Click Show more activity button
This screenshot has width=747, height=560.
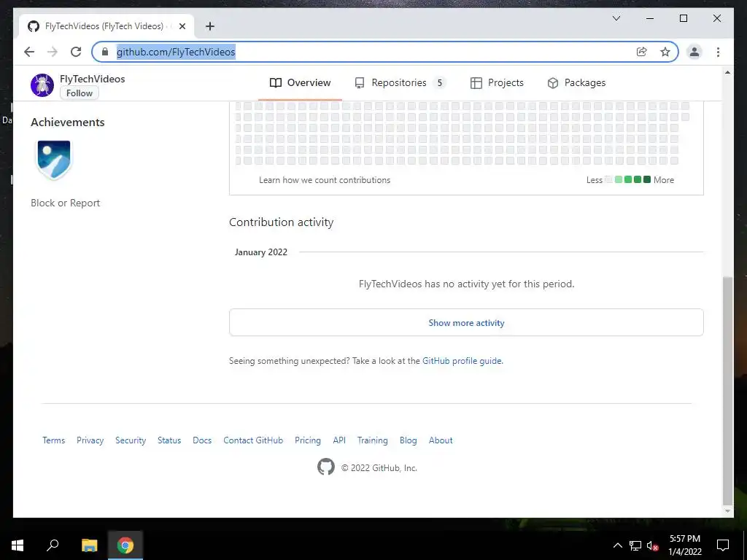(466, 322)
